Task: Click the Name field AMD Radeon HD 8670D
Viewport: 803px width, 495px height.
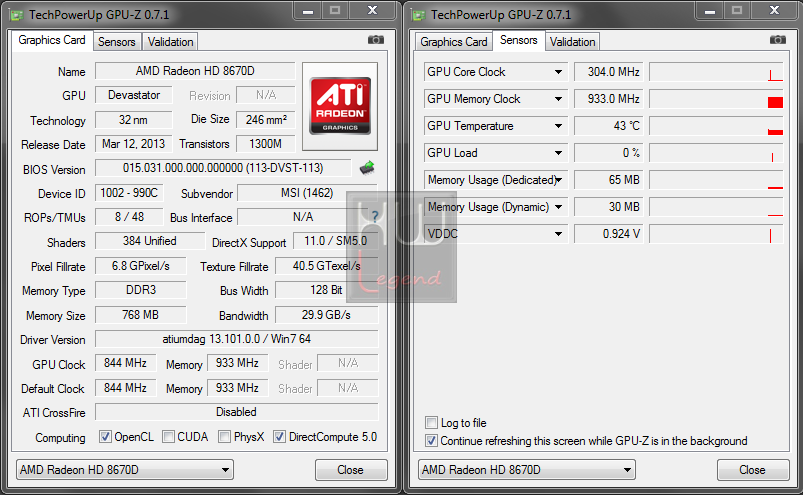Action: point(195,71)
